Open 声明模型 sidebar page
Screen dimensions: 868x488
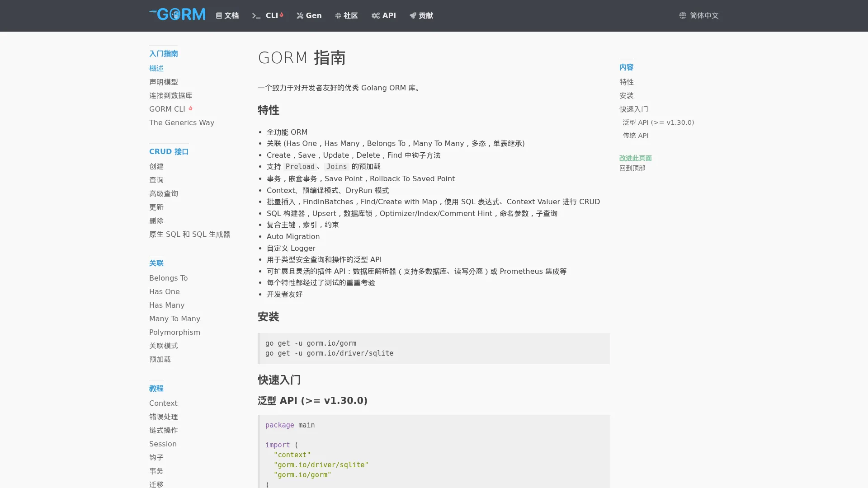coord(164,82)
